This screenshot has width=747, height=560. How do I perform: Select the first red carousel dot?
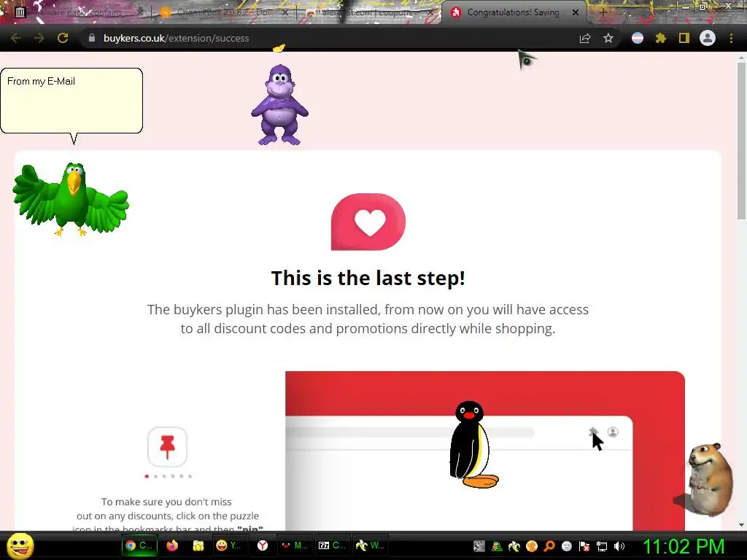tap(147, 476)
